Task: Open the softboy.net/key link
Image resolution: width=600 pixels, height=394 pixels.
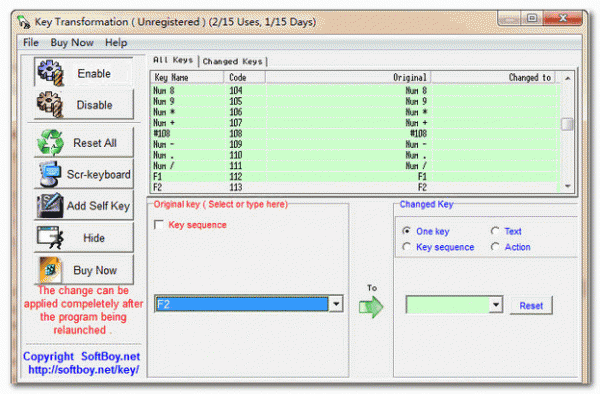Action: coord(83,370)
